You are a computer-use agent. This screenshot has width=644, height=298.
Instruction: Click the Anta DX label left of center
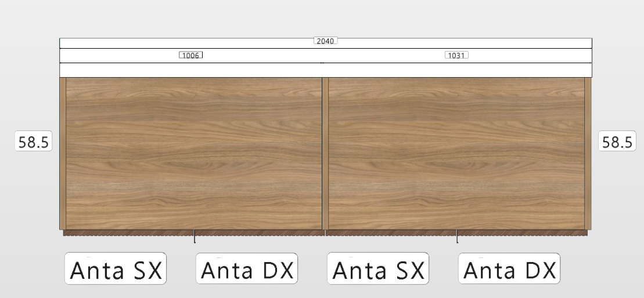point(246,268)
